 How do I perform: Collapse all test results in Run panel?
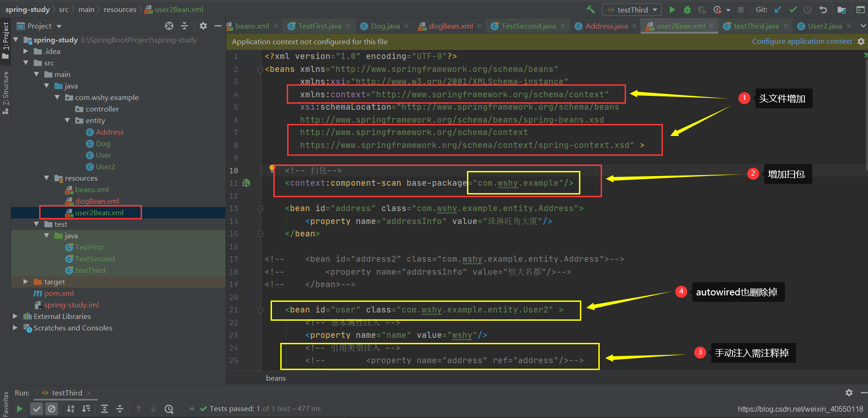120,409
